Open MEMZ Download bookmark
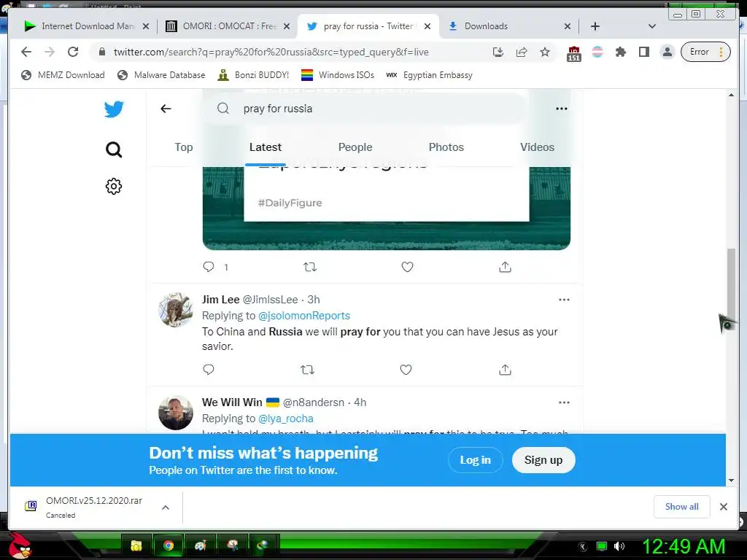 click(63, 75)
